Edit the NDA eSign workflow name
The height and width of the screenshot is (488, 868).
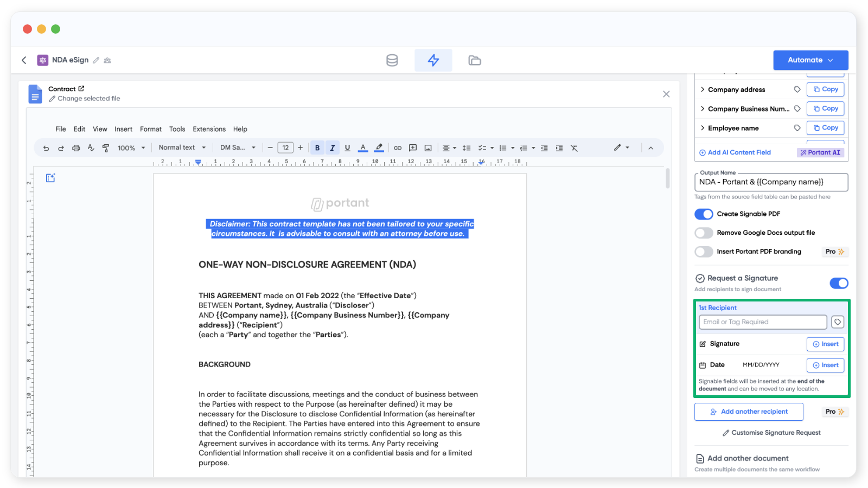(x=96, y=60)
